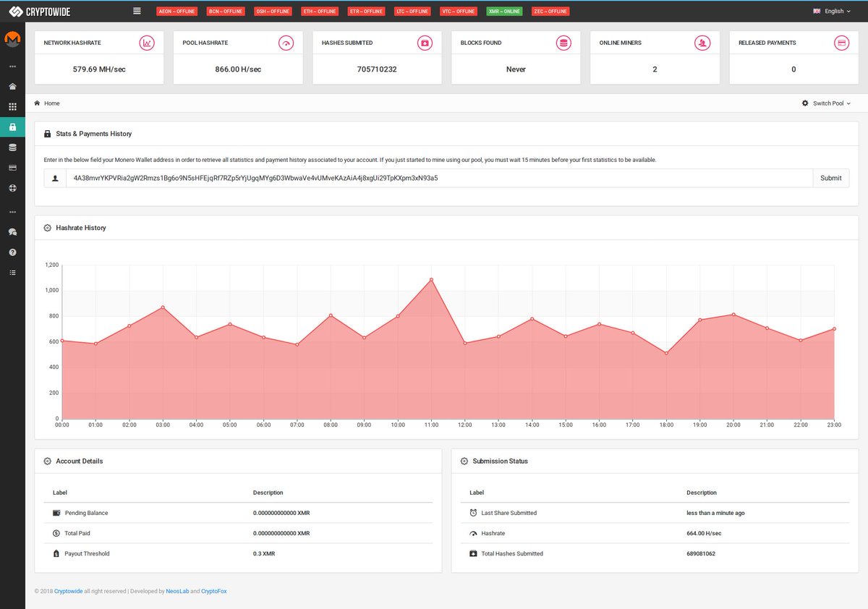Click the Cryptowide logo in header

[40, 12]
